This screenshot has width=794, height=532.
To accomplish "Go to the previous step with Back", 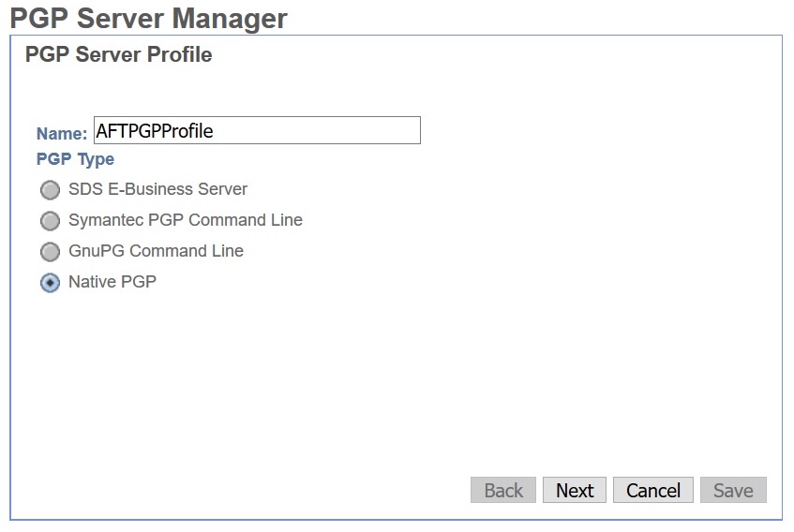I will (x=503, y=490).
